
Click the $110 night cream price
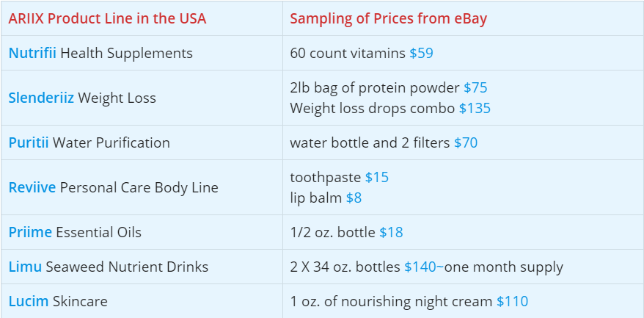point(512,302)
